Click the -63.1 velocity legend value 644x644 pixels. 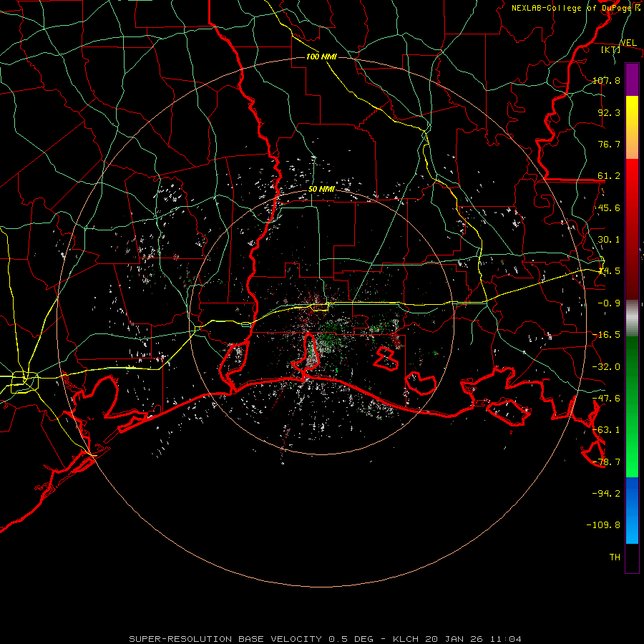(606, 430)
